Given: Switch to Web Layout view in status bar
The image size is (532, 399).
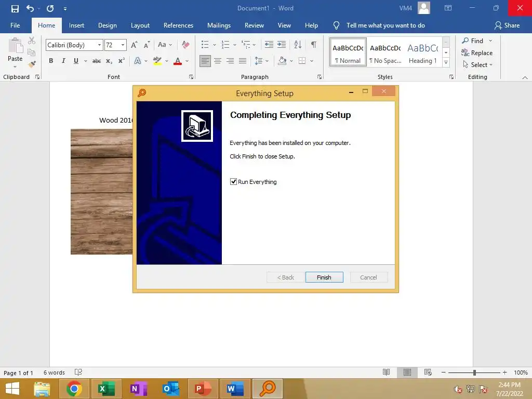Looking at the screenshot, I should 428,372.
